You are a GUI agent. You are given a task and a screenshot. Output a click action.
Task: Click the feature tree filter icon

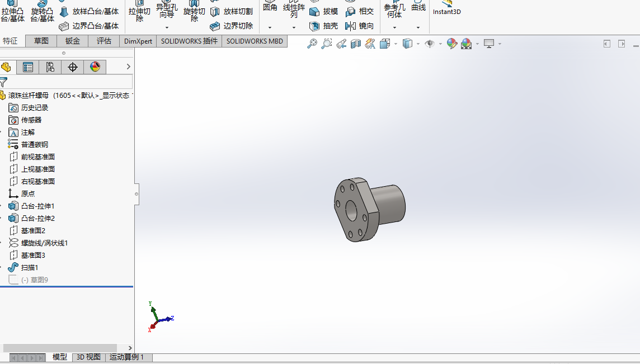pyautogui.click(x=4, y=82)
